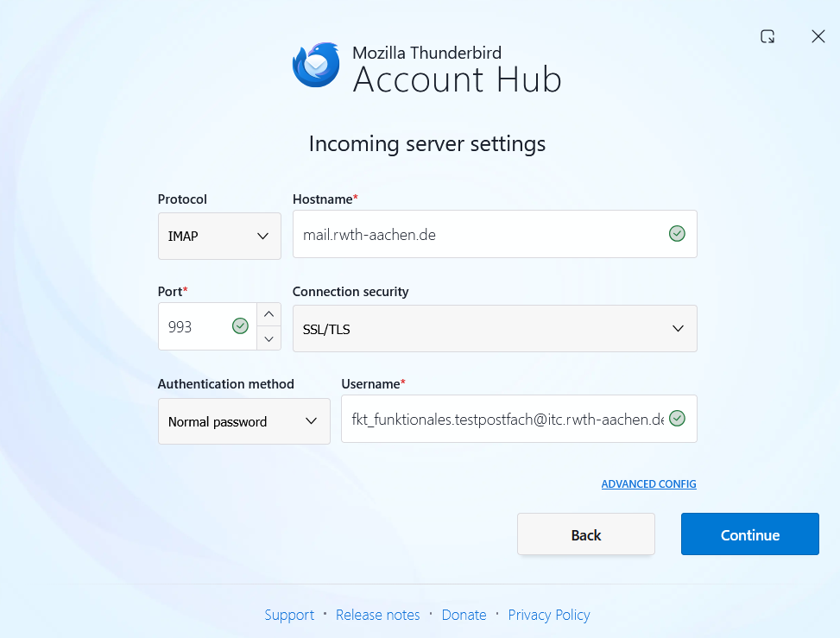Proceed with the Continue button

pyautogui.click(x=750, y=534)
